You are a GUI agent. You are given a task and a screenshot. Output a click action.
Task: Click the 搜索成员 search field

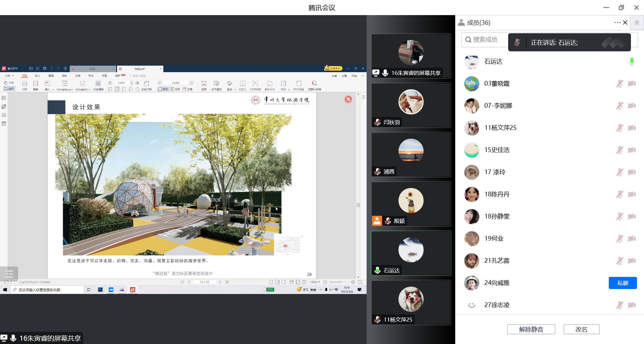click(485, 40)
